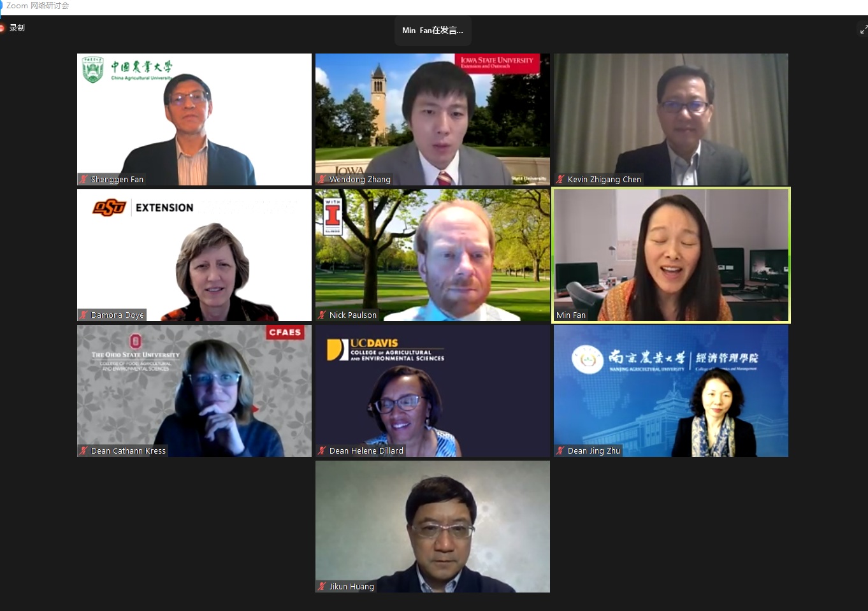Select Min Fan's highlighted video tile
868x611 pixels.
(671, 255)
